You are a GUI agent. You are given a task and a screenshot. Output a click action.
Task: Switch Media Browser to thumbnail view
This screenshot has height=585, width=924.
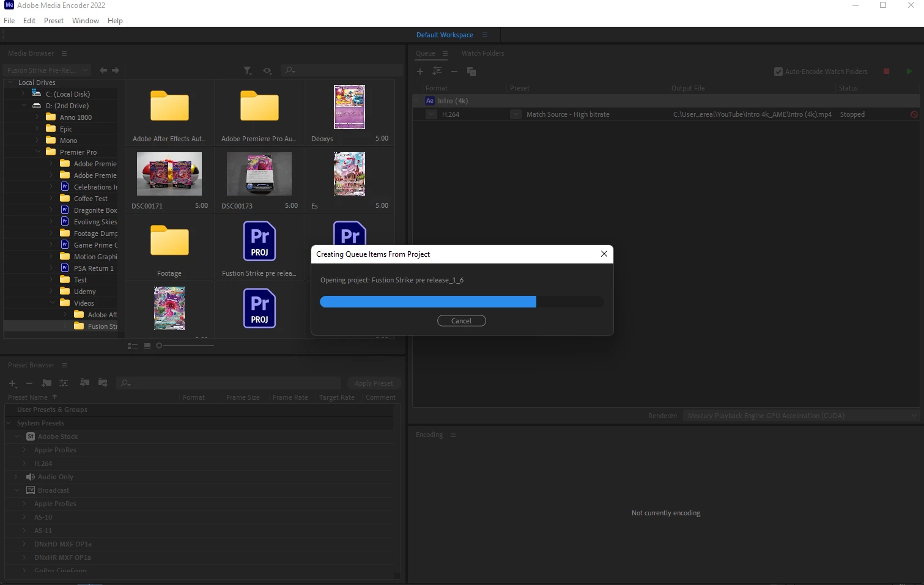coord(147,346)
